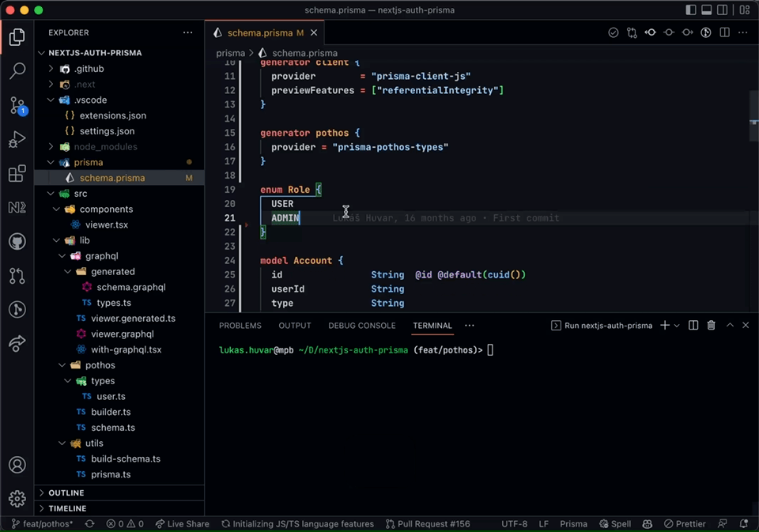Open Source Control view with pending change
This screenshot has height=532, width=759.
click(x=17, y=105)
